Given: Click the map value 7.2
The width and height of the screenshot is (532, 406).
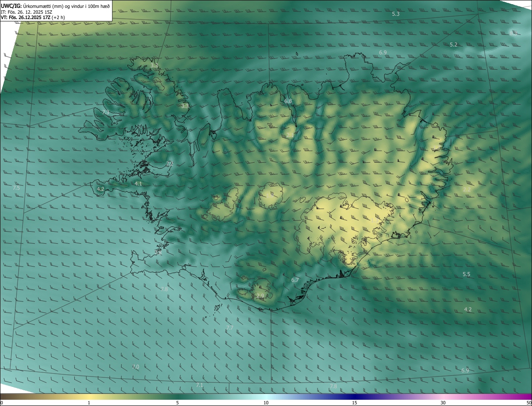Looking at the screenshot, I should coord(169,164).
